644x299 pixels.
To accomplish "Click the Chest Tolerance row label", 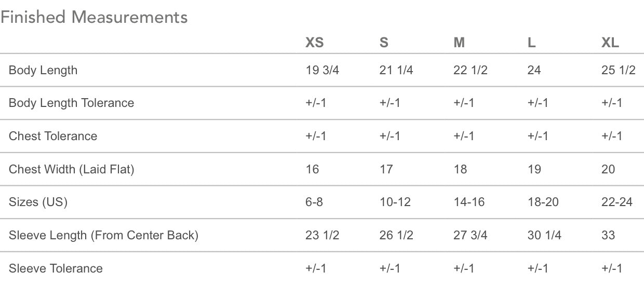I will 53,136.
